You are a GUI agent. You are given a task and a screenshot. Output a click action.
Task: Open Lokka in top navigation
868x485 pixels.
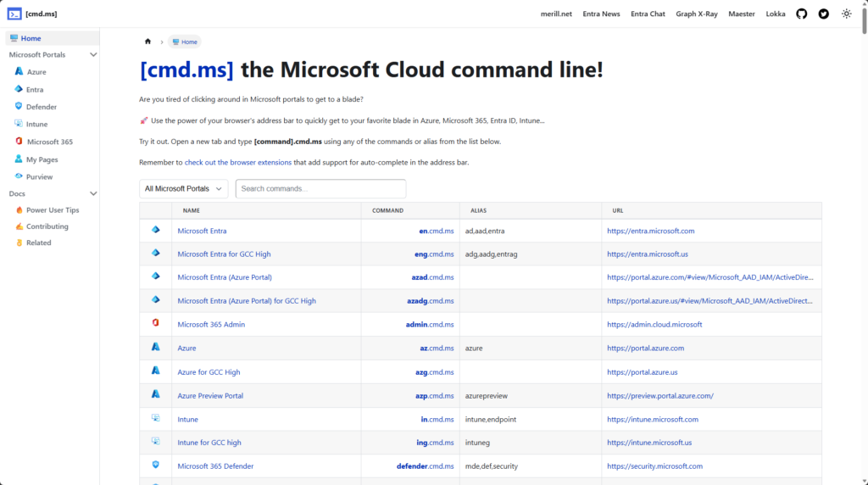coord(776,14)
